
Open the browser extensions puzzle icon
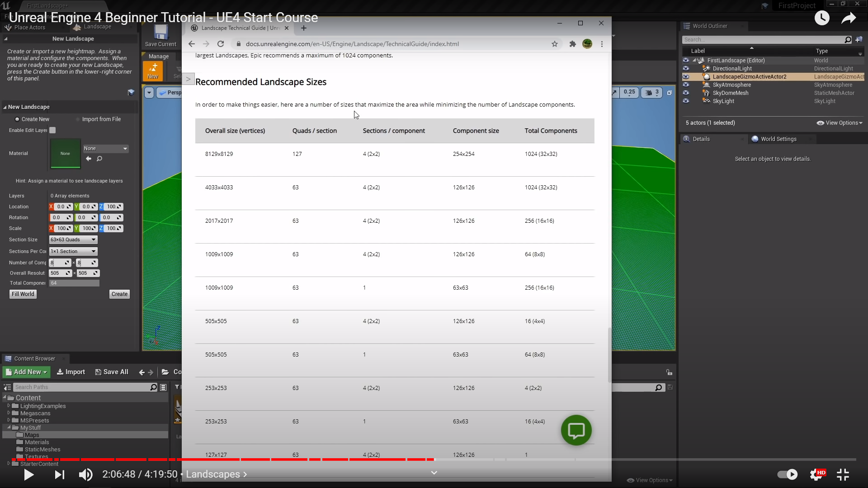[x=572, y=44]
